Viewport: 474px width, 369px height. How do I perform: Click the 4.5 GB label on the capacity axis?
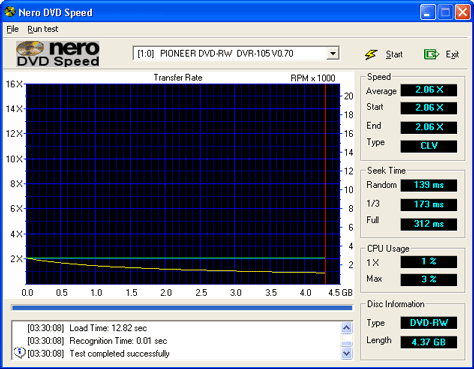(x=340, y=293)
